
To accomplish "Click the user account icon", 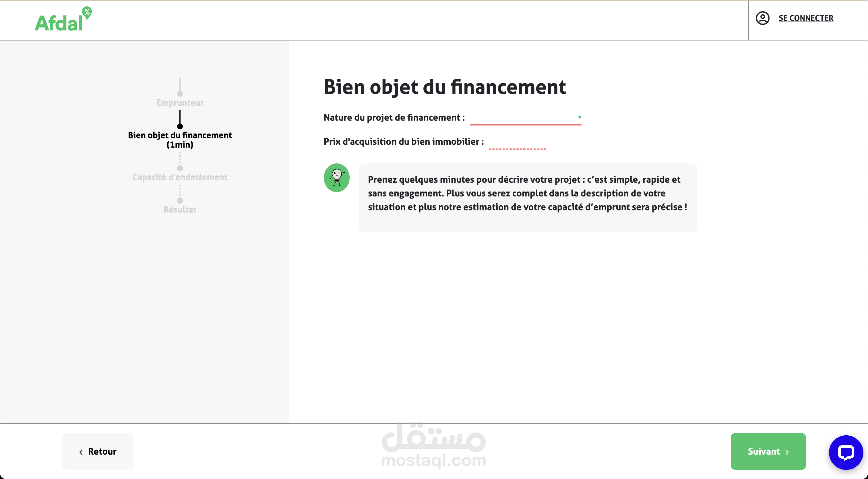I will (762, 18).
